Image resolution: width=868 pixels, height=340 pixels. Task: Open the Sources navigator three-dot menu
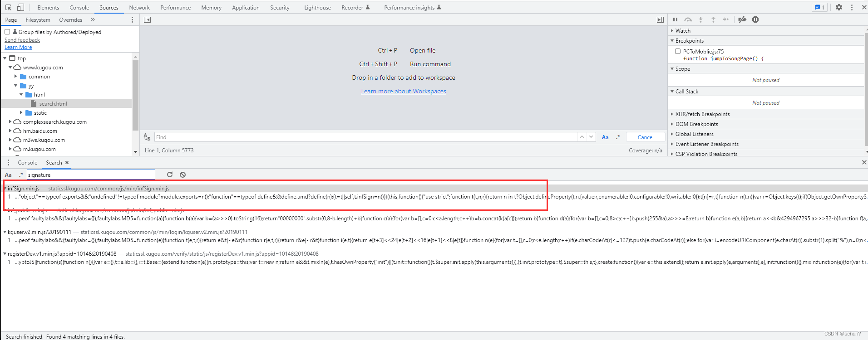(x=132, y=19)
